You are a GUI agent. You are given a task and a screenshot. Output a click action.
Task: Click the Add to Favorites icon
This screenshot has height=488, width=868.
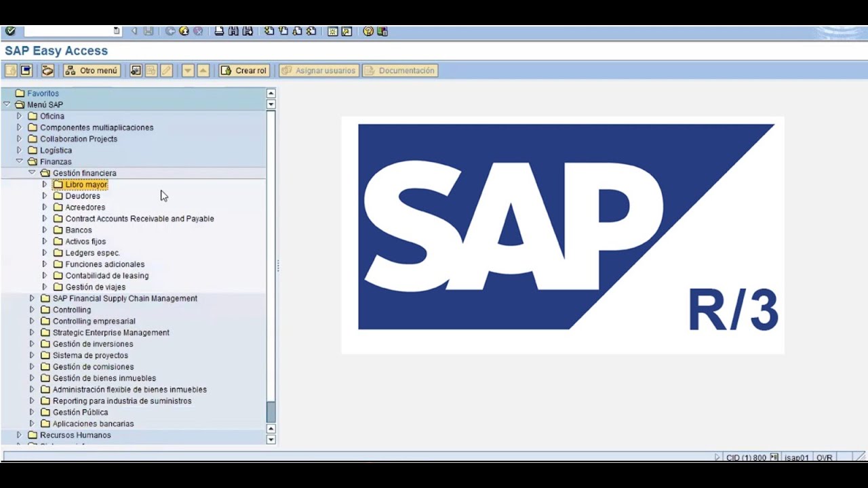click(x=136, y=70)
